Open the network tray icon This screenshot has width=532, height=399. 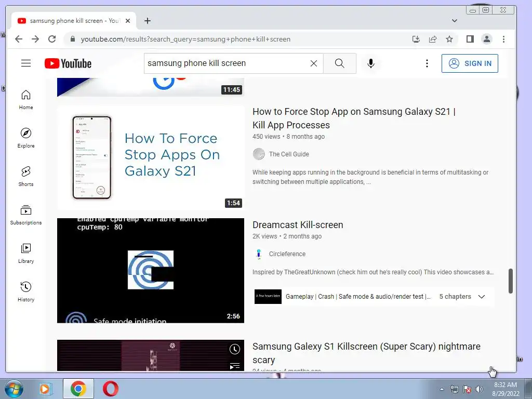click(x=454, y=389)
